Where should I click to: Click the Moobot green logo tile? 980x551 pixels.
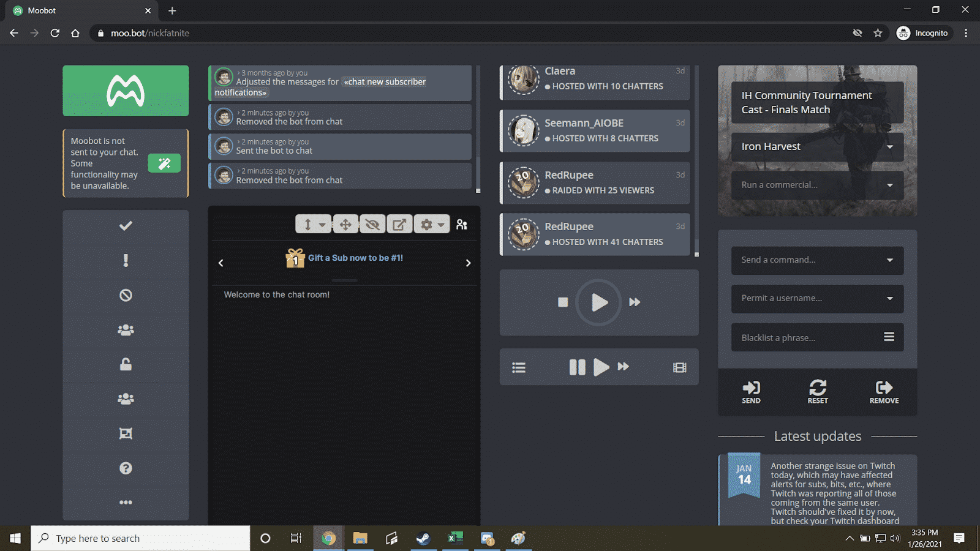pos(126,91)
